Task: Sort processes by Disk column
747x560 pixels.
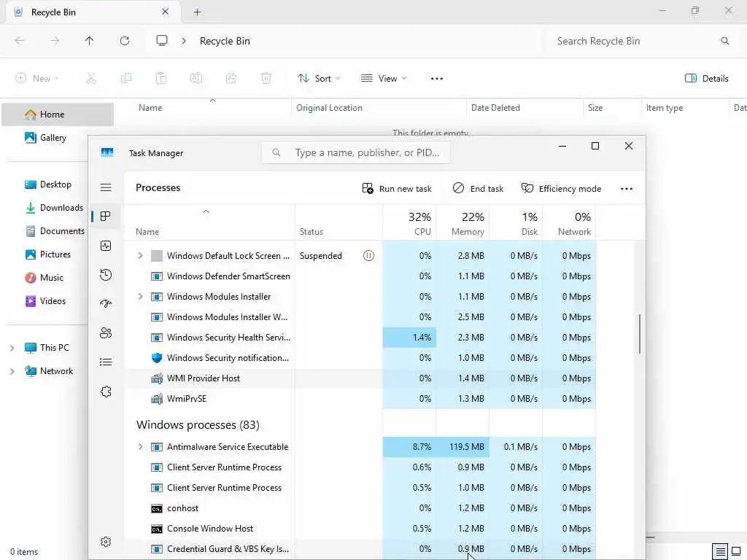Action: click(516, 224)
